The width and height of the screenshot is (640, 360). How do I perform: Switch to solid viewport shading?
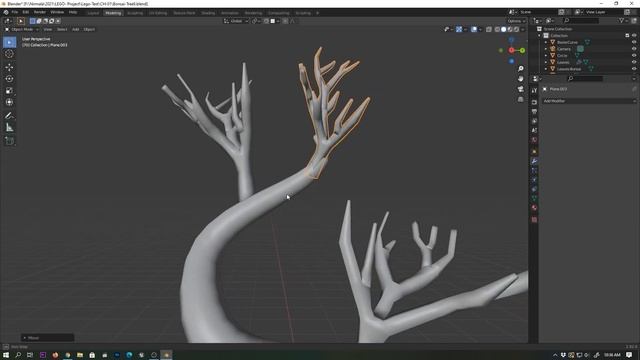click(504, 29)
